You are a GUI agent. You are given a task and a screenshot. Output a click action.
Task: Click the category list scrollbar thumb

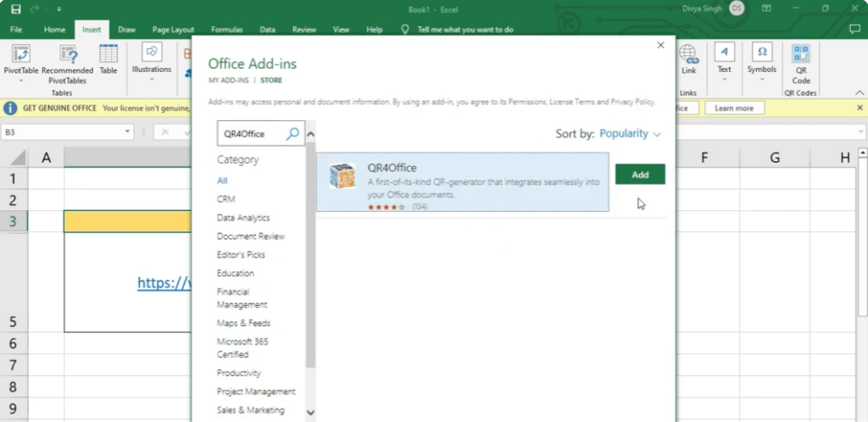pyautogui.click(x=310, y=254)
